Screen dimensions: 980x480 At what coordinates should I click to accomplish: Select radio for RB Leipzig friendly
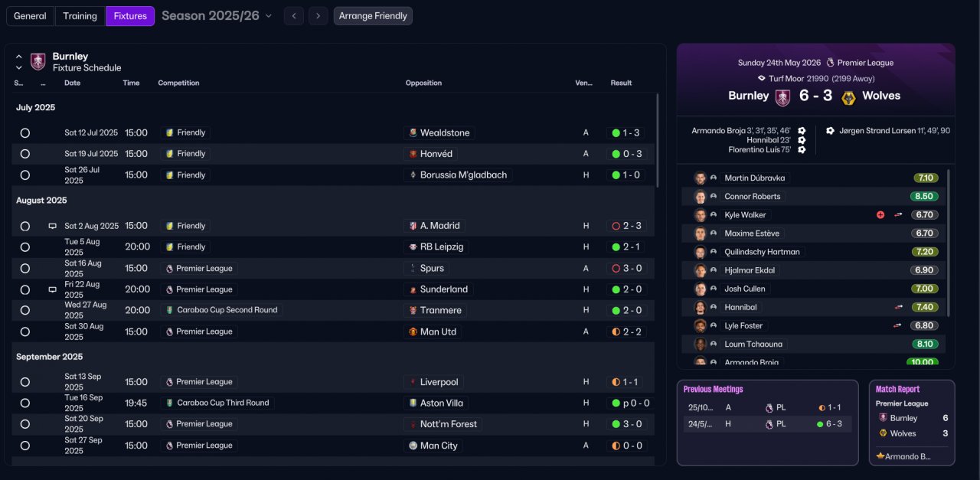[25, 247]
